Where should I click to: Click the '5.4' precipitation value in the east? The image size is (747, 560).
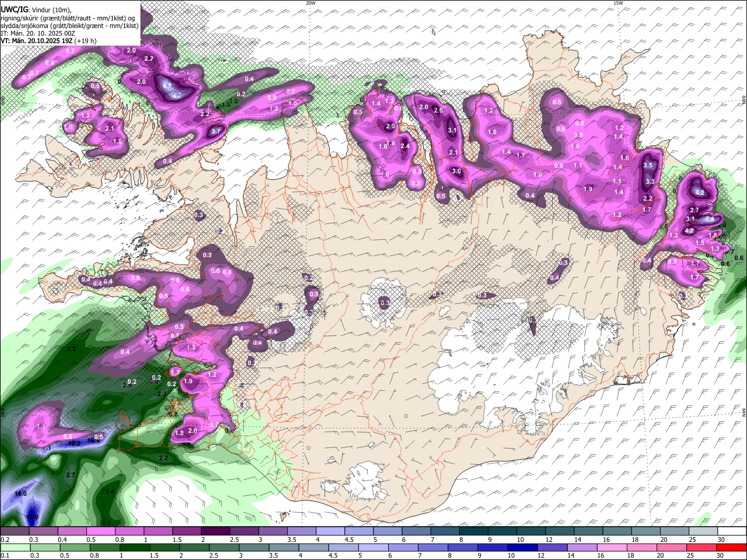[x=709, y=219]
